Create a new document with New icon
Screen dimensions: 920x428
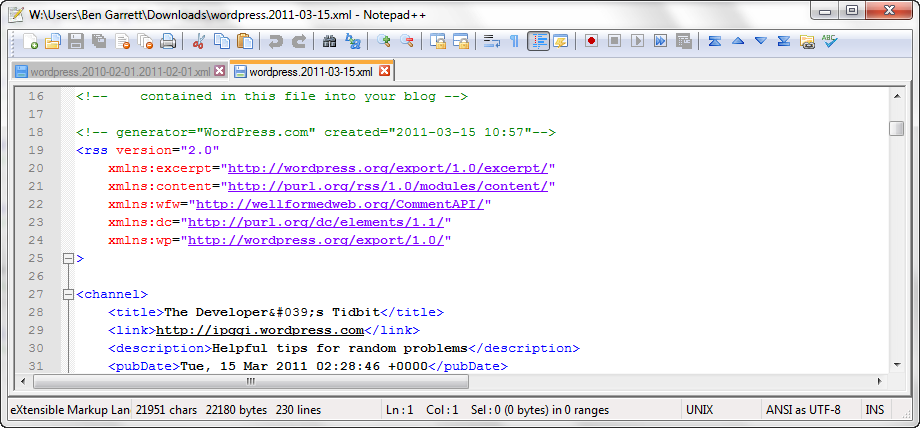point(31,41)
